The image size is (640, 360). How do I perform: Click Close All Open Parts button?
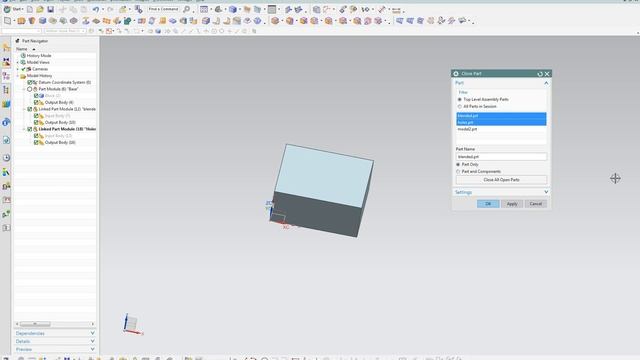501,180
